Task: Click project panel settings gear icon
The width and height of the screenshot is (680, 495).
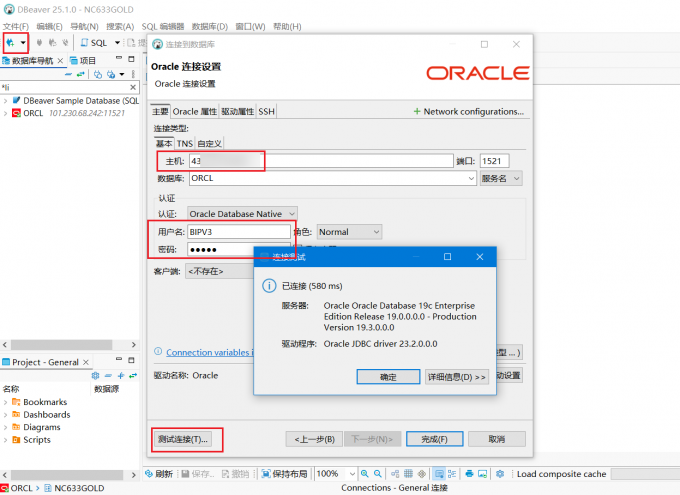Action: [x=95, y=376]
